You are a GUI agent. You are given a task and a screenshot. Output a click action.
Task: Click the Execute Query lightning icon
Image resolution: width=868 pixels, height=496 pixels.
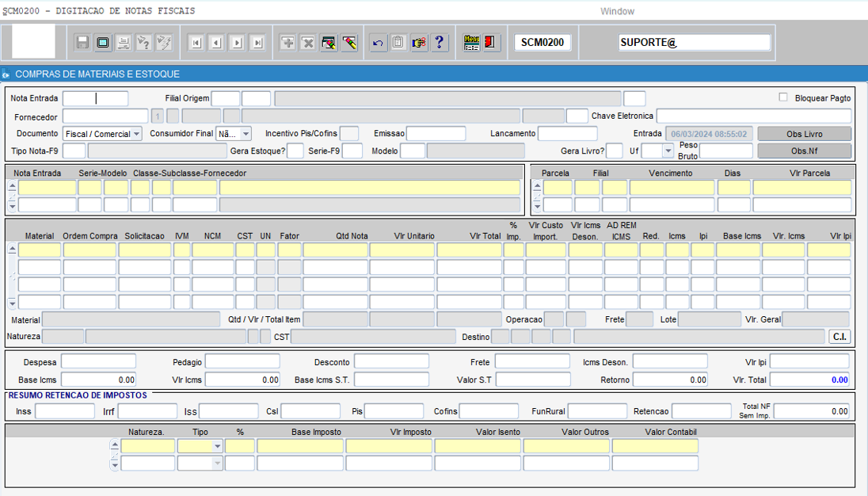165,43
